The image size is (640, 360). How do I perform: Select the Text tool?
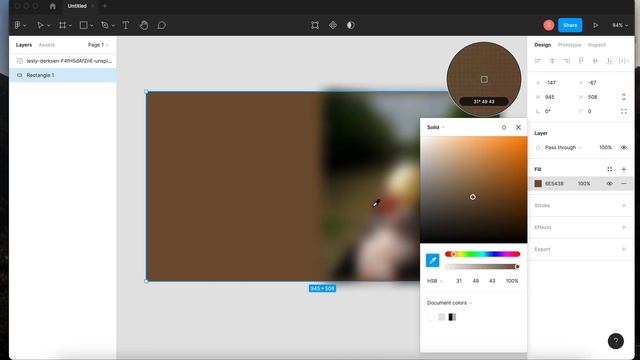coord(126,25)
